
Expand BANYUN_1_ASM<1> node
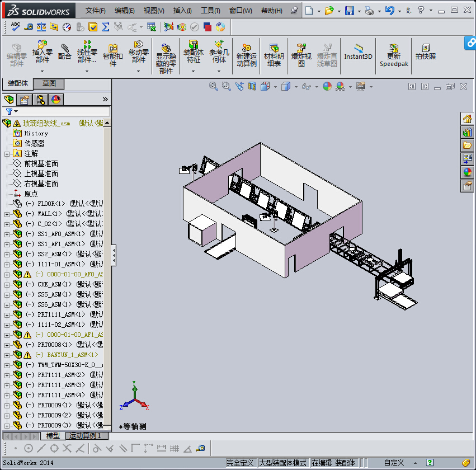click(7, 355)
